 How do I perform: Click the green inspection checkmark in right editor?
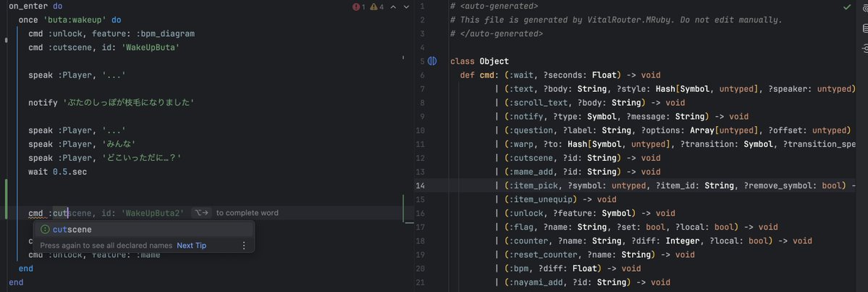point(847,7)
